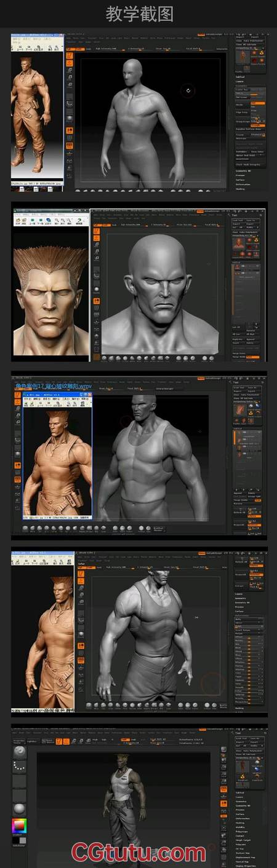
Task: Expand UV Map section in fifth screenshot
Action: coord(239,849)
